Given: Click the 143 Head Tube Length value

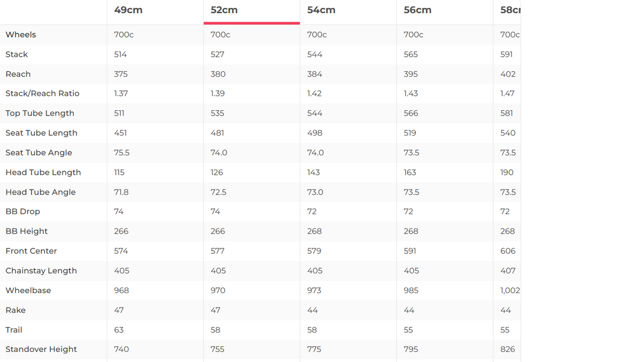Looking at the screenshot, I should 314,172.
